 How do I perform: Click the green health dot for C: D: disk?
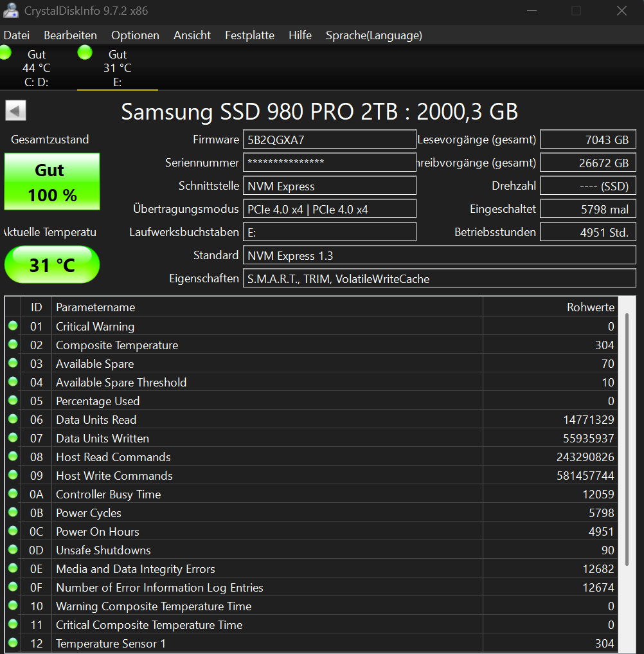click(5, 53)
